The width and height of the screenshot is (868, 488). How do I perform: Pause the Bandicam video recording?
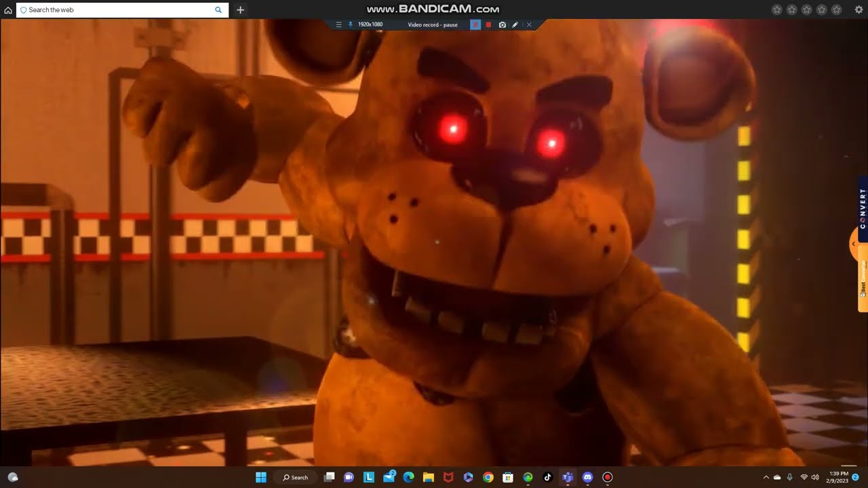pos(475,24)
